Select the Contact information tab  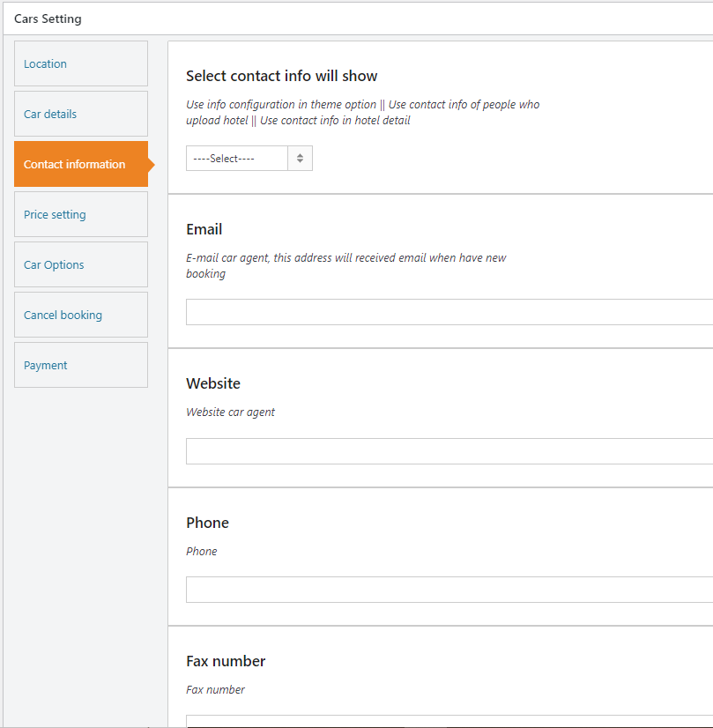pos(81,164)
